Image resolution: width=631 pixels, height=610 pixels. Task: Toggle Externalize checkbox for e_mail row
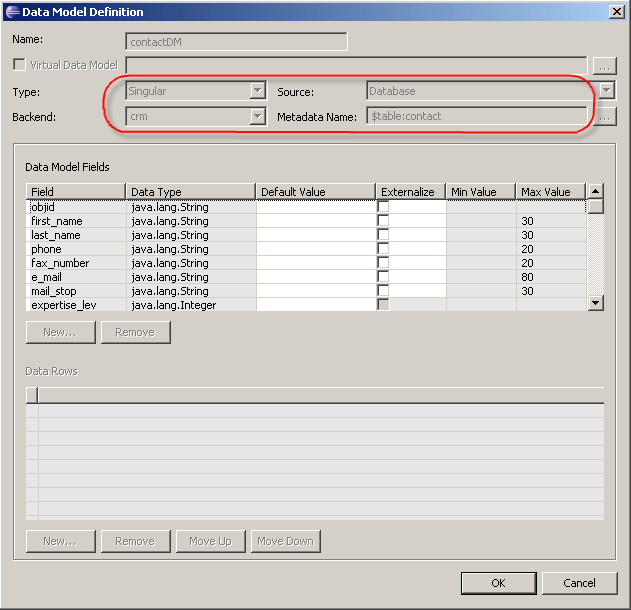coord(383,277)
